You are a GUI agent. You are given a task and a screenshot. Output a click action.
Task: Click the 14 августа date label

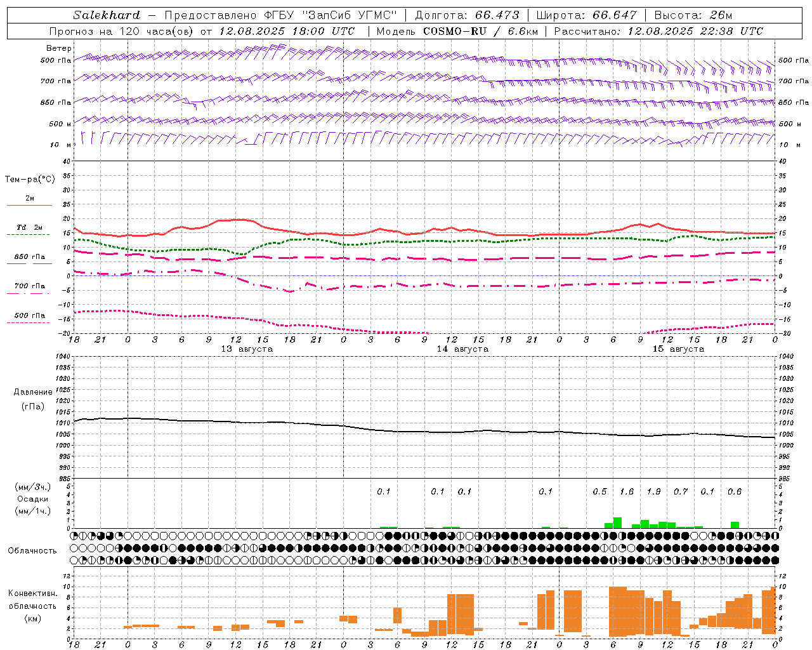click(x=462, y=349)
